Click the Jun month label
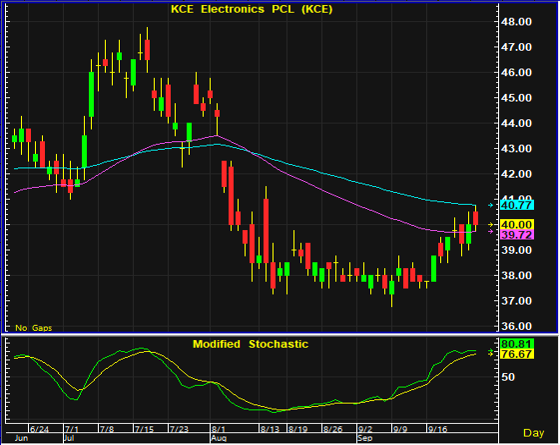 coord(22,438)
